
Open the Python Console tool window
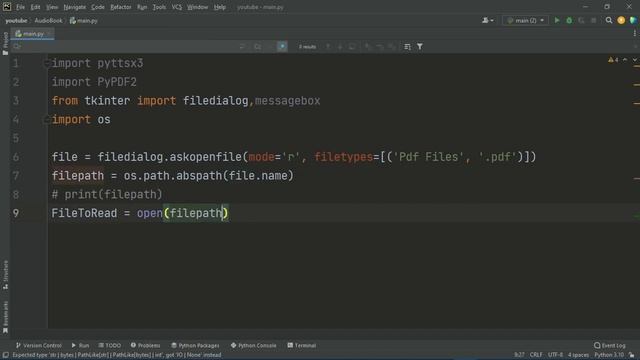pos(253,345)
